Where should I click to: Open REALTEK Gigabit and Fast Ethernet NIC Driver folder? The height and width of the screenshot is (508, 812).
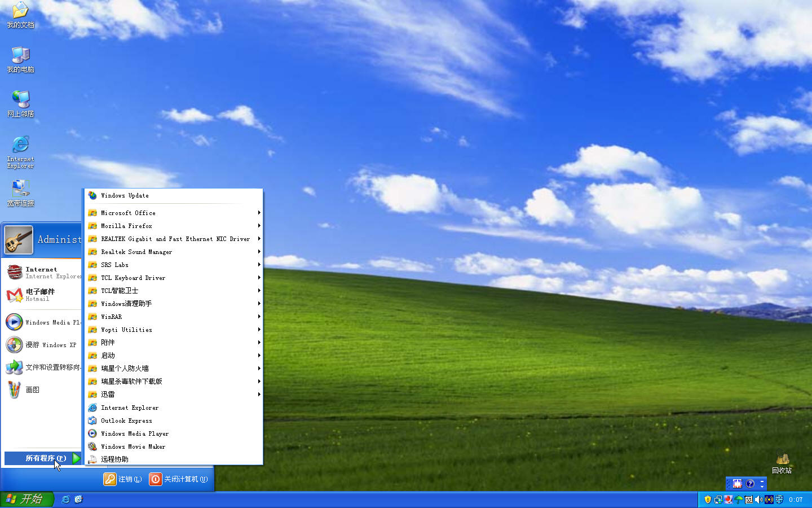click(x=174, y=239)
